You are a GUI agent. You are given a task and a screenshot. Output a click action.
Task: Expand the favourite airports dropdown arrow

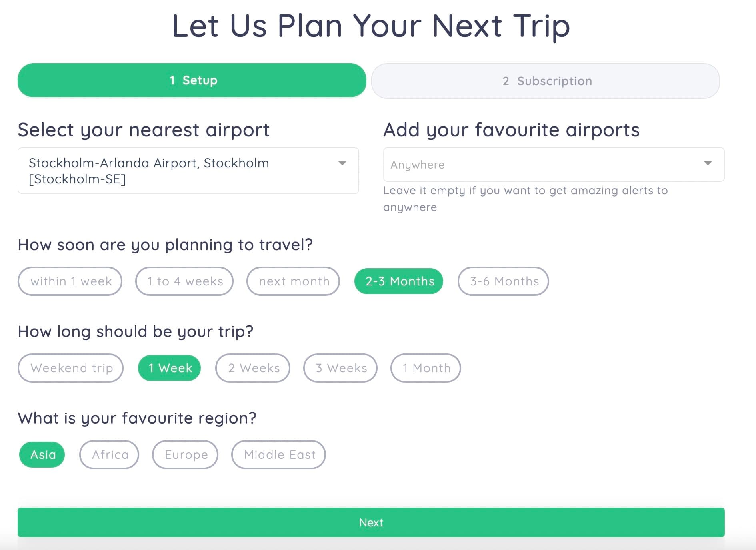(x=708, y=163)
